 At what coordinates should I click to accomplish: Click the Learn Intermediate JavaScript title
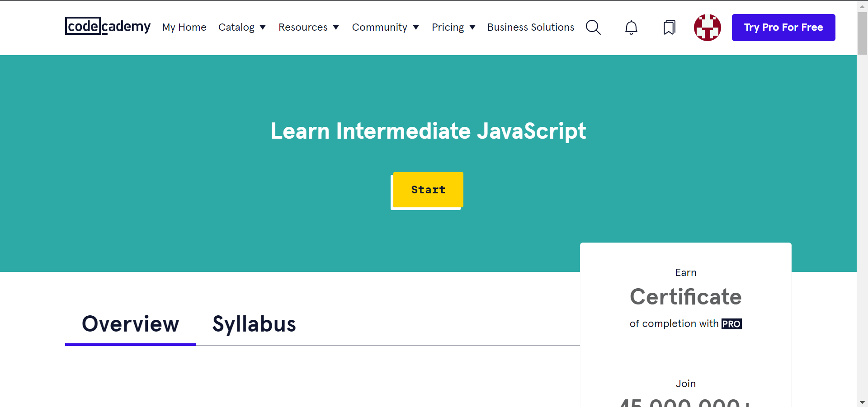428,131
